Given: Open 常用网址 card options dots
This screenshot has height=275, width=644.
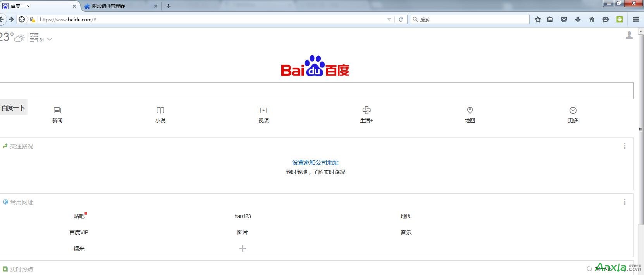Looking at the screenshot, I should 624,202.
